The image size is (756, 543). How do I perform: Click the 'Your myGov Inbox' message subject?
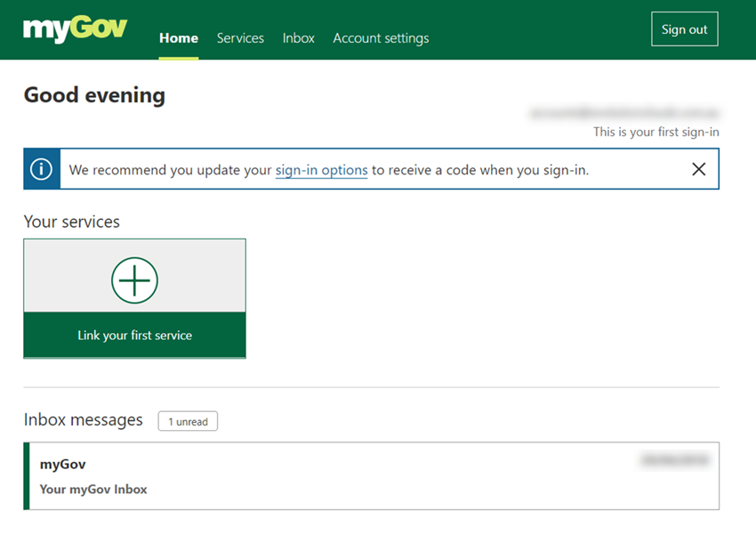(x=93, y=490)
